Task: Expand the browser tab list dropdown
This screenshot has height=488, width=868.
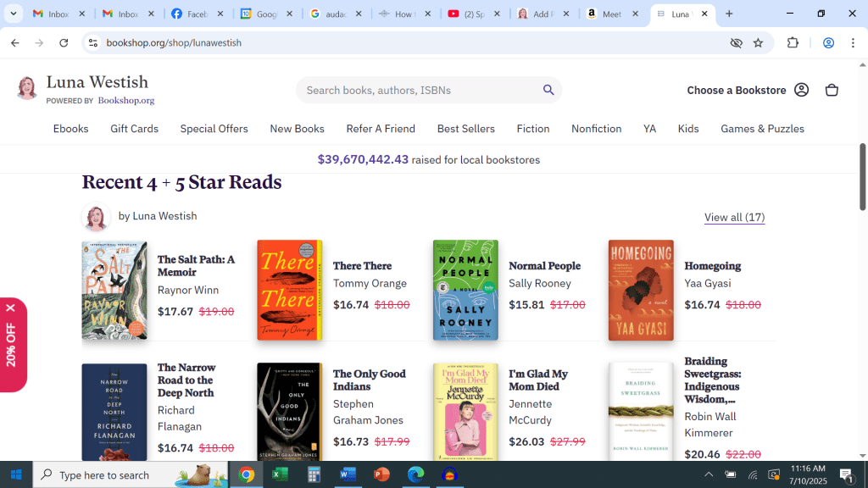Action: click(x=14, y=14)
